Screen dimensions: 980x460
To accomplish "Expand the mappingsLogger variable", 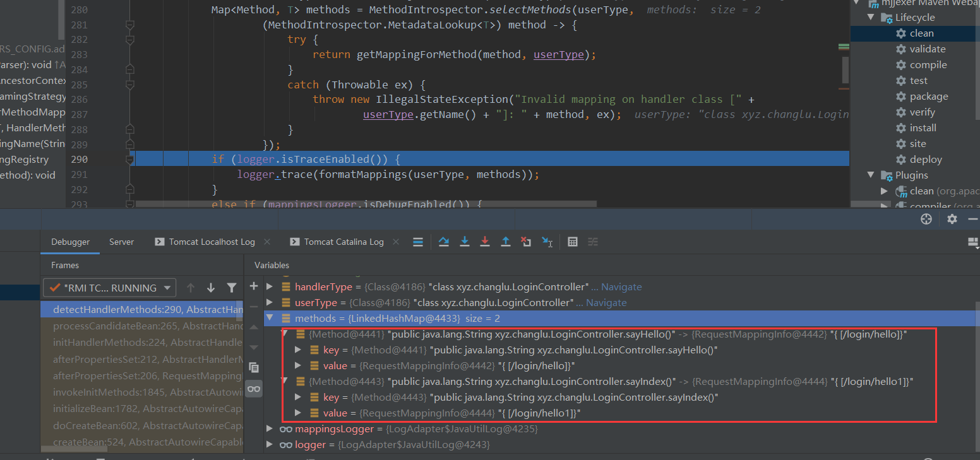I will coord(270,429).
